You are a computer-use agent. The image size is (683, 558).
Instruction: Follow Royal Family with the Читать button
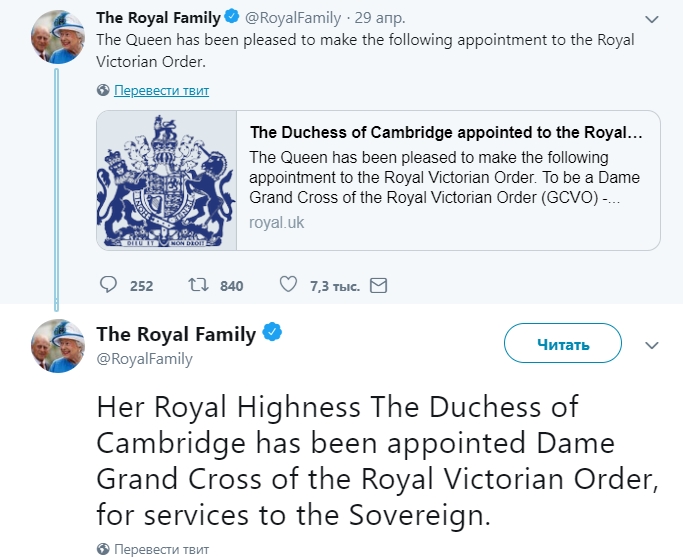(x=562, y=344)
